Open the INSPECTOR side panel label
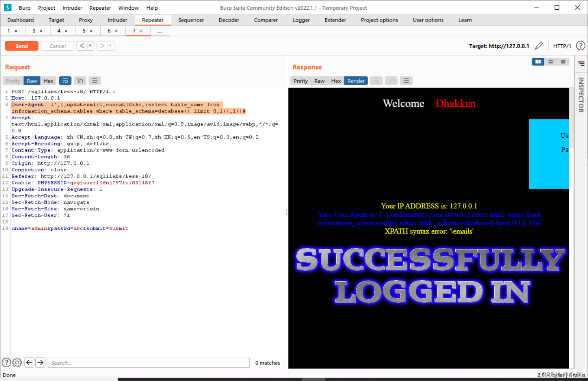The height and width of the screenshot is (381, 588). click(581, 95)
